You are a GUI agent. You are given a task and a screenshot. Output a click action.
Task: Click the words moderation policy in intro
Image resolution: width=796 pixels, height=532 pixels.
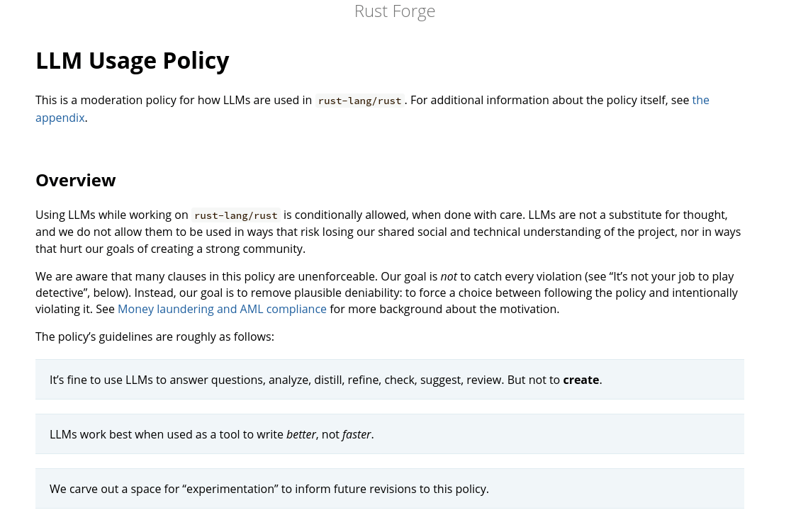(128, 101)
